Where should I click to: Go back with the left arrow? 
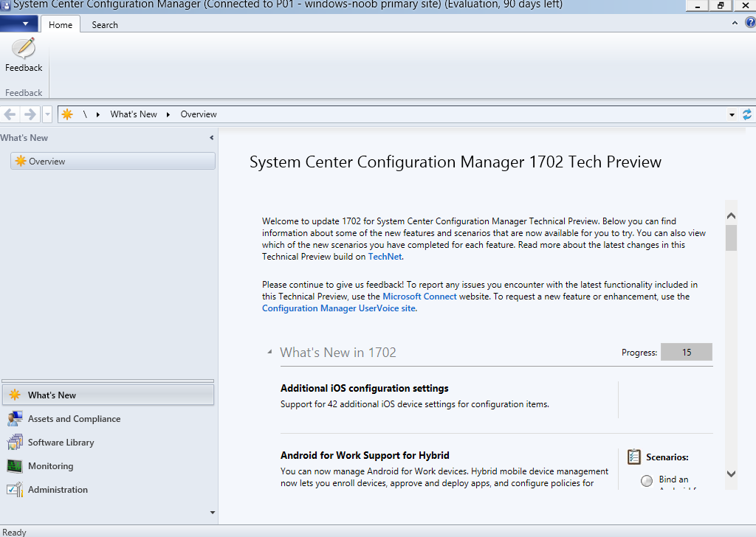point(10,114)
